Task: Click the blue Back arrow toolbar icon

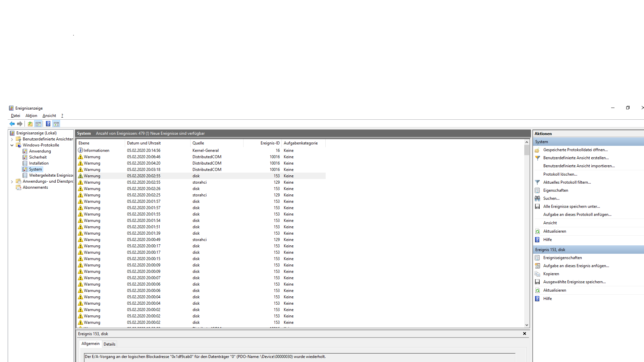Action: 12,124
